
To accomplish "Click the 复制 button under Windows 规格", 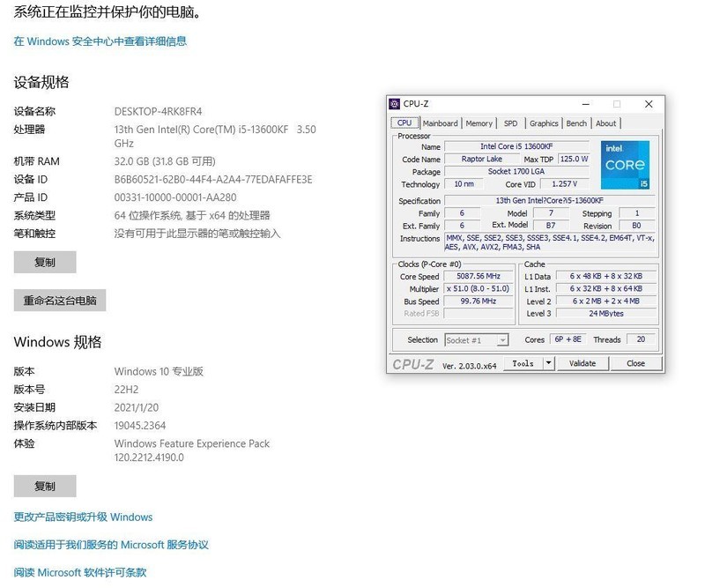I will pos(45,486).
